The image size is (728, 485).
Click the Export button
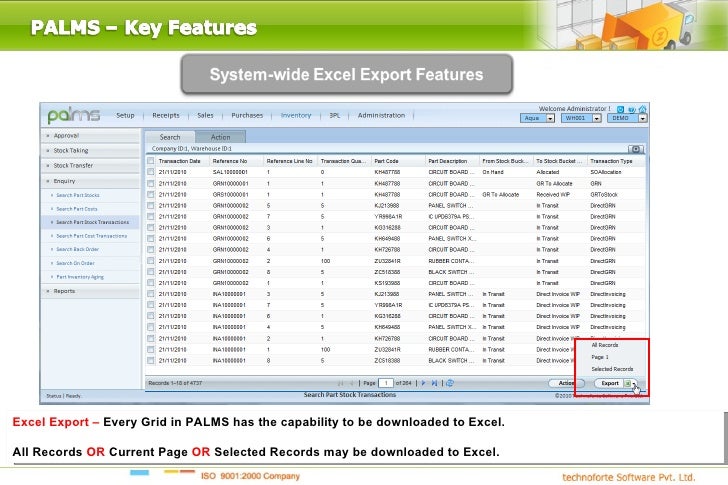(610, 383)
